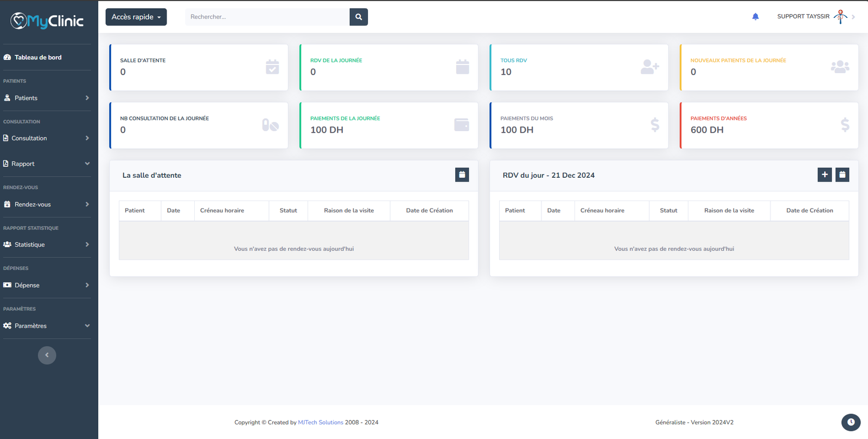Screen dimensions: 868x439
Task: Select Statistique in the sidebar
Action: coord(47,244)
